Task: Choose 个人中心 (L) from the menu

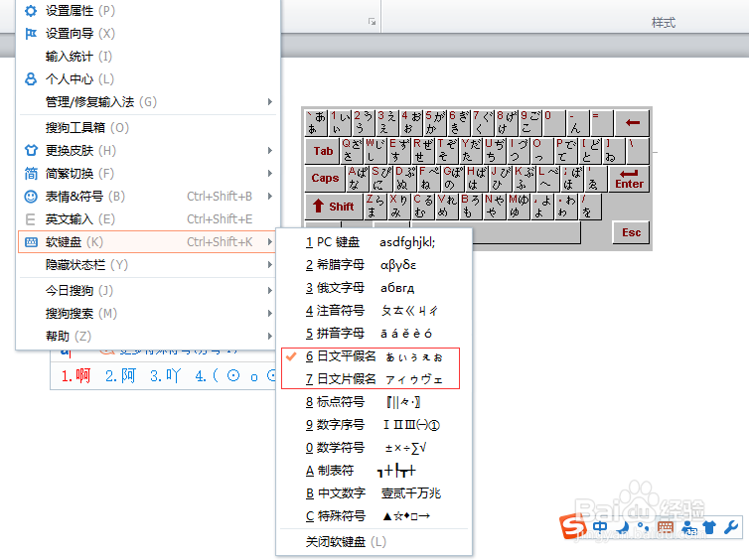Action: point(147,78)
